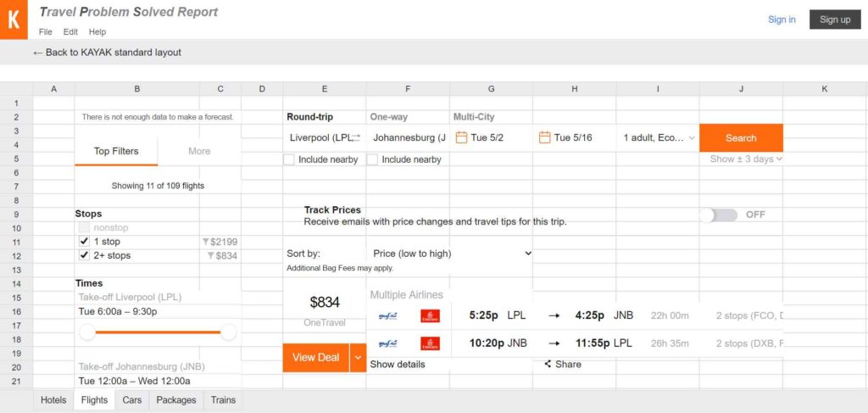Click the Liverpool take-off orange slider track
The height and width of the screenshot is (413, 868).
pyautogui.click(x=158, y=332)
